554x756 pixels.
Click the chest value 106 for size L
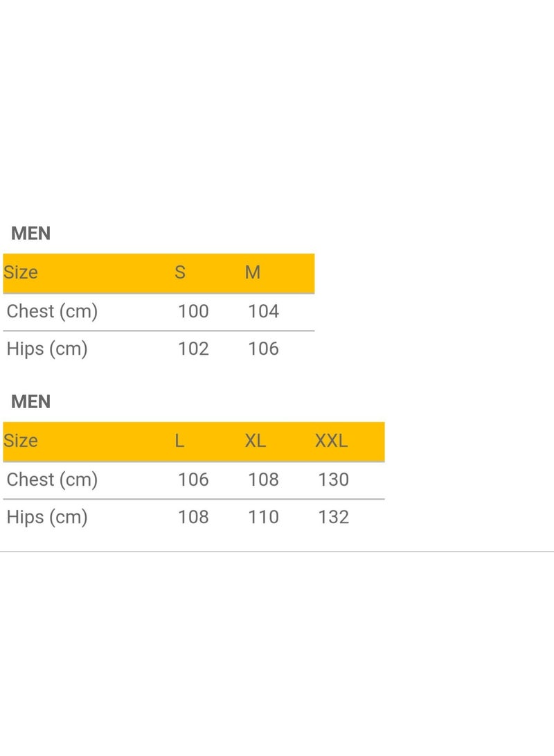coord(193,480)
